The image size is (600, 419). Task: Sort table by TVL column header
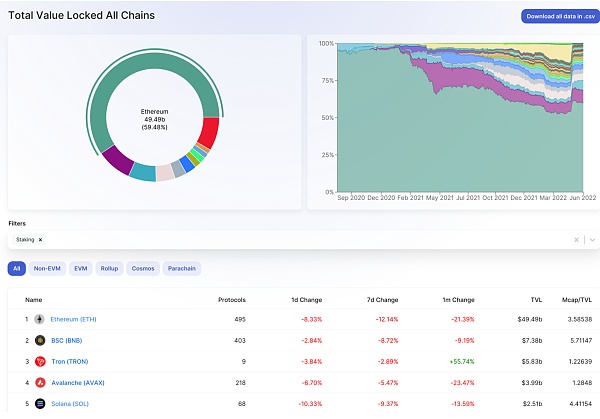click(x=536, y=300)
